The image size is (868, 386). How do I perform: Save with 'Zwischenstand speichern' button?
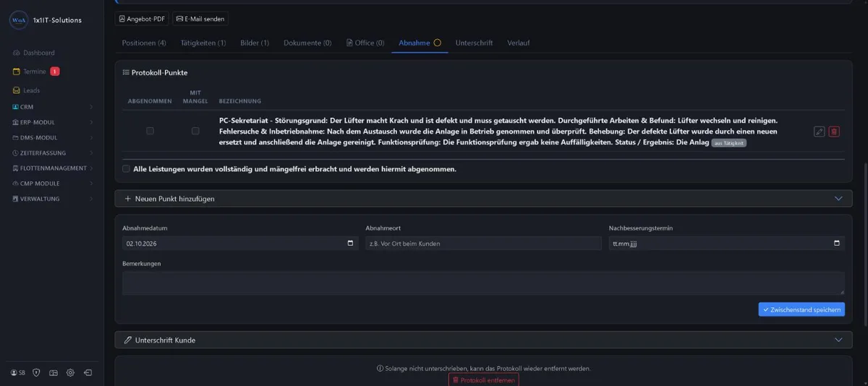[x=801, y=309]
